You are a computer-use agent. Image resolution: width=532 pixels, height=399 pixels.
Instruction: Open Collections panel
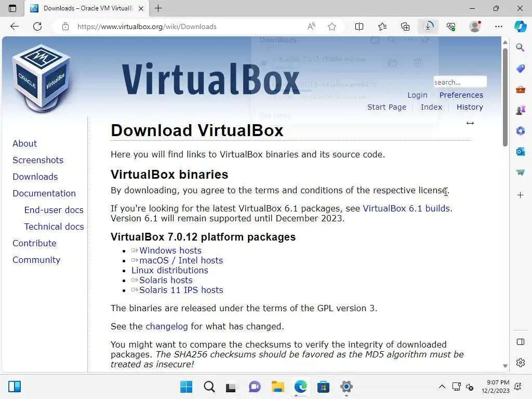(x=405, y=26)
